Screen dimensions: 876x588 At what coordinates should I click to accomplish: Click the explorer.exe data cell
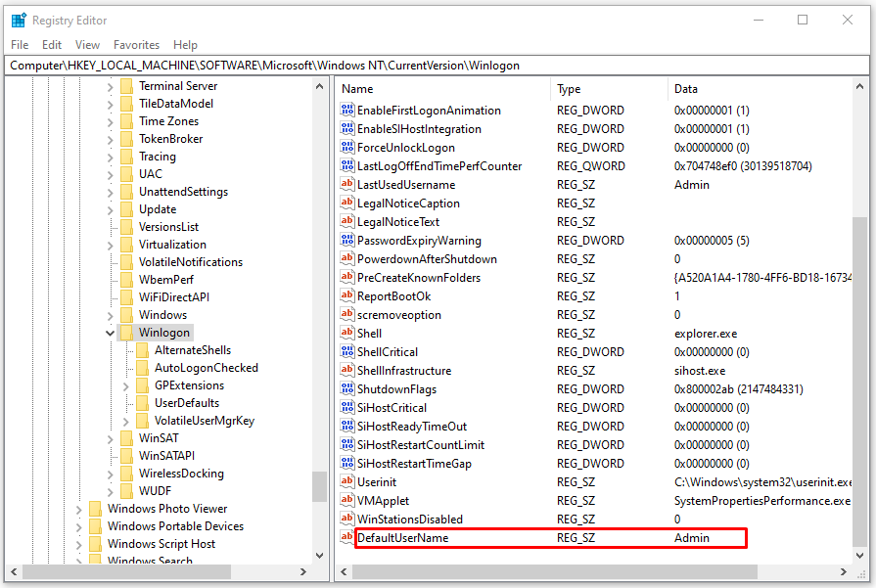[706, 334]
